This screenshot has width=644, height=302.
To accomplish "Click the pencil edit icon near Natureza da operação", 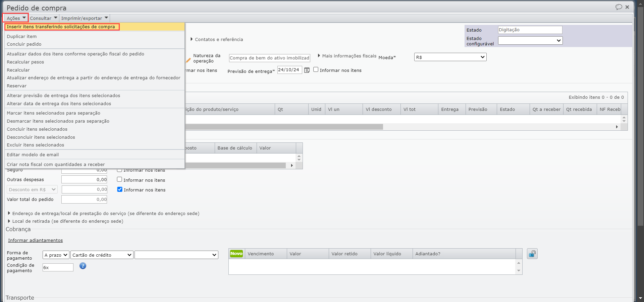I will tap(189, 60).
